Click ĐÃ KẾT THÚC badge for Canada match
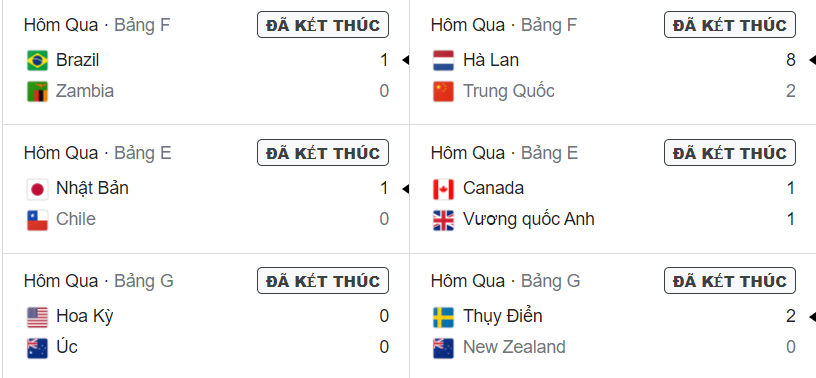 (730, 153)
